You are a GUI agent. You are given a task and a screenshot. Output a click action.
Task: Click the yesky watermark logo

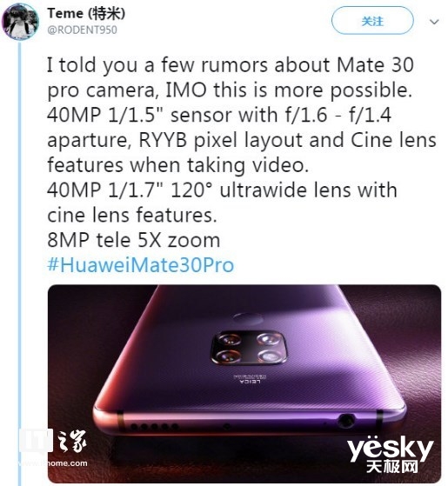pyautogui.click(x=390, y=449)
